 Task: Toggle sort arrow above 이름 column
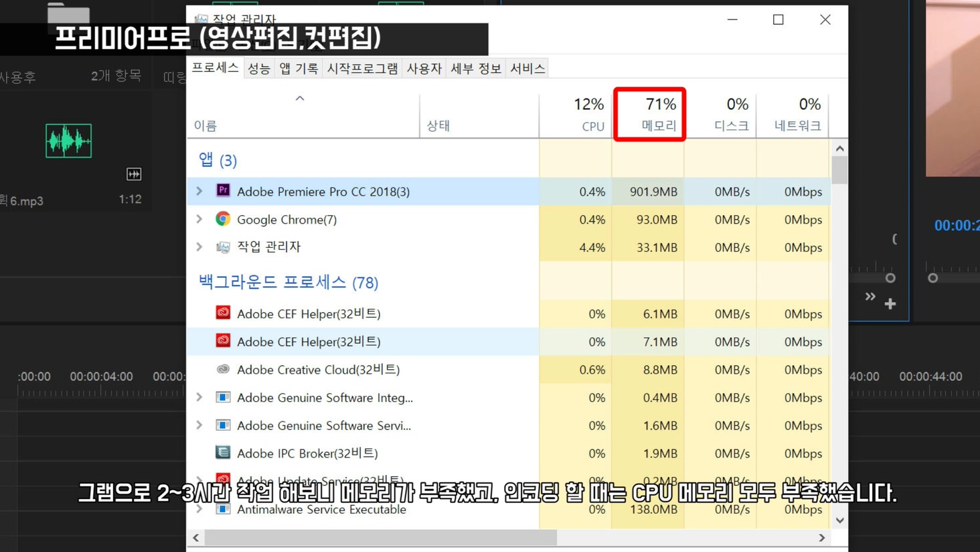(300, 98)
